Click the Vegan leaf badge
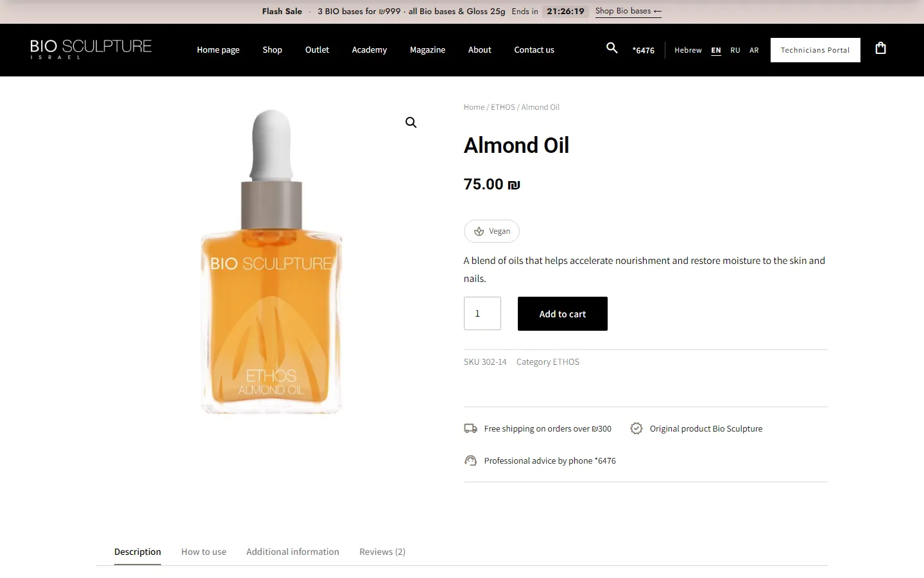This screenshot has width=924, height=578. pos(492,231)
